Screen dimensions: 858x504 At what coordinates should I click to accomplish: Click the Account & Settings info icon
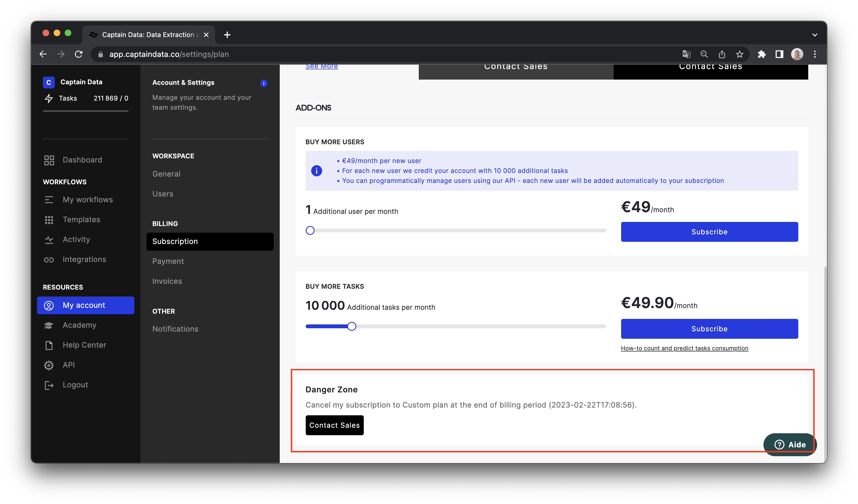click(x=264, y=83)
